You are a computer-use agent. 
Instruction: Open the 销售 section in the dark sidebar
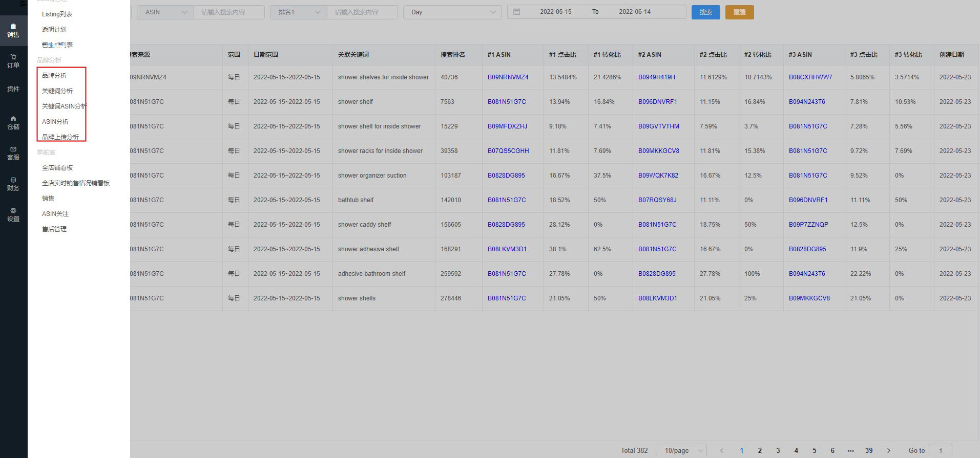[13, 31]
